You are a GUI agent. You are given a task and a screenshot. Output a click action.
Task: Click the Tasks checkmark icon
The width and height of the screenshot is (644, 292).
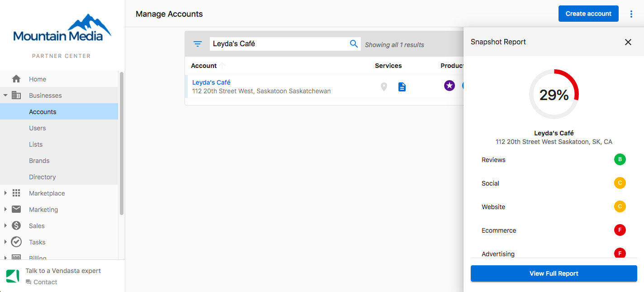click(x=16, y=242)
